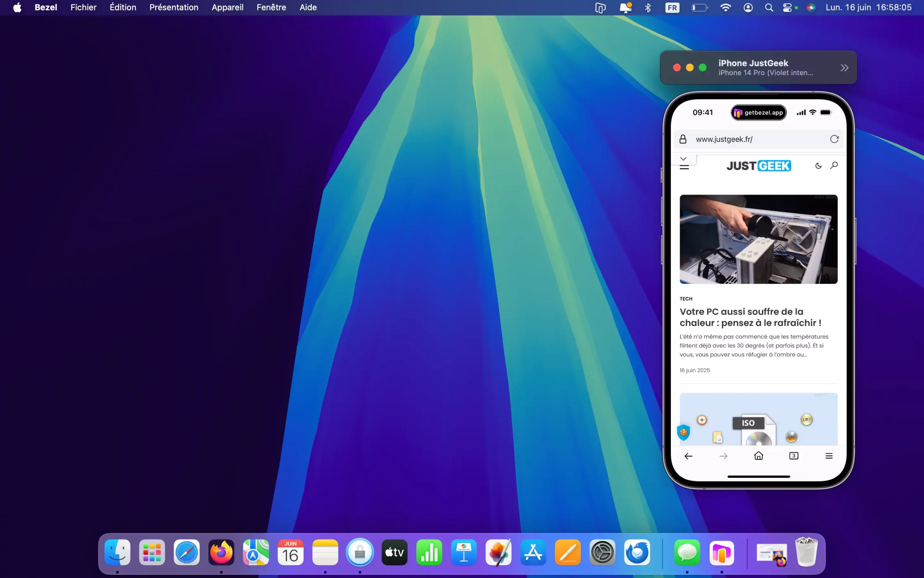The height and width of the screenshot is (578, 924).
Task: Open Spotlight search in menu bar
Action: (769, 8)
